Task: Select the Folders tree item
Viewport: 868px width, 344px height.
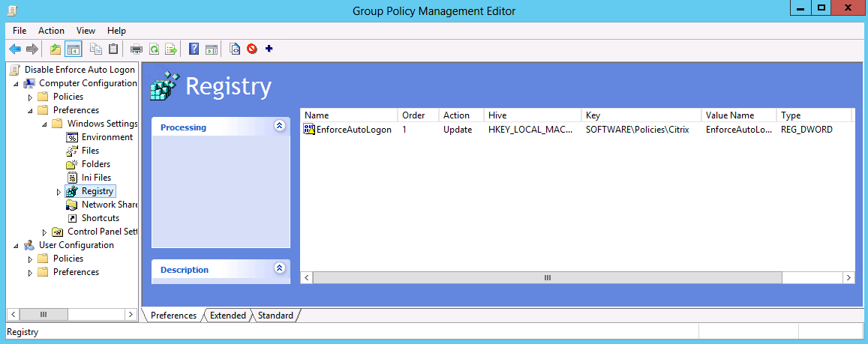Action: 96,164
